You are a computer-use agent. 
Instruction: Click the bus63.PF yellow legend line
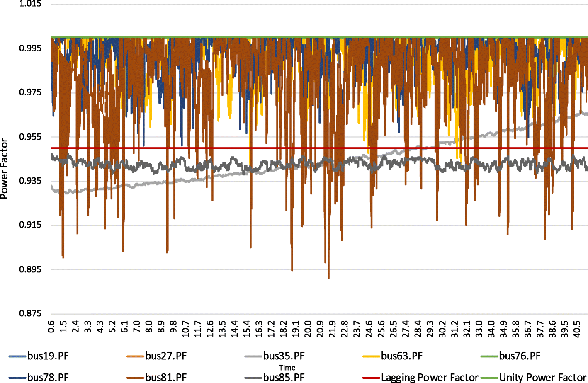[371, 356]
